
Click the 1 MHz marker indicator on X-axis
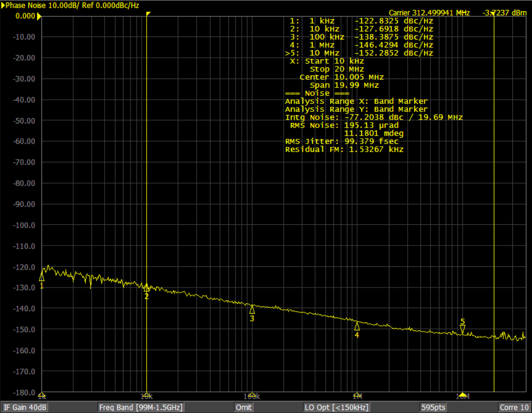(x=357, y=395)
